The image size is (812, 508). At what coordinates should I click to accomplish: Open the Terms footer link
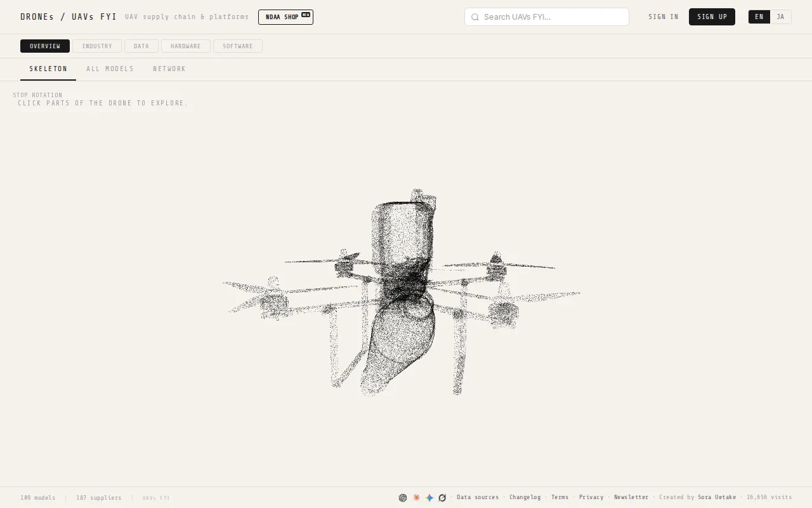point(560,498)
